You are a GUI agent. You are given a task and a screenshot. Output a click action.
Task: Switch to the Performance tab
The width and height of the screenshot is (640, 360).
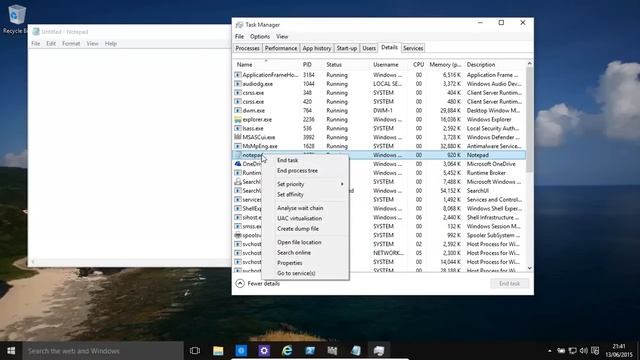point(281,48)
